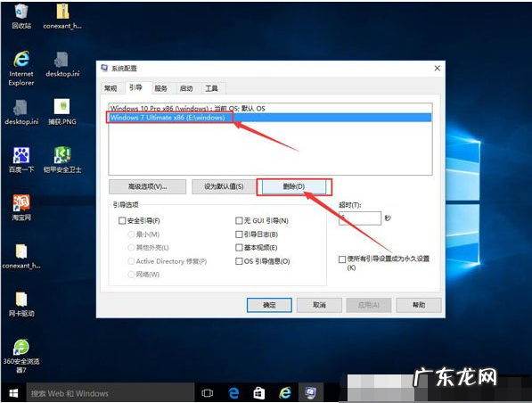Open the Windows Start menu
This screenshot has width=532, height=403.
pyautogui.click(x=13, y=393)
